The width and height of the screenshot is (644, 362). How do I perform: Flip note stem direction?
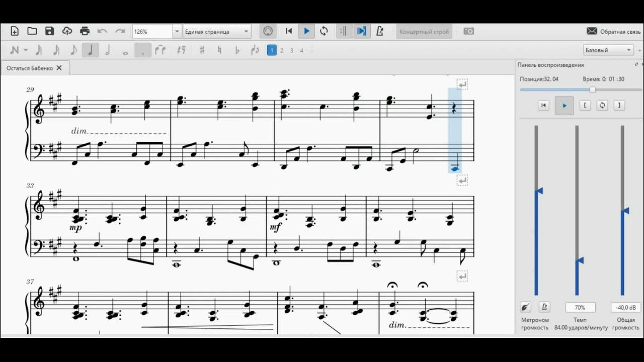255,50
